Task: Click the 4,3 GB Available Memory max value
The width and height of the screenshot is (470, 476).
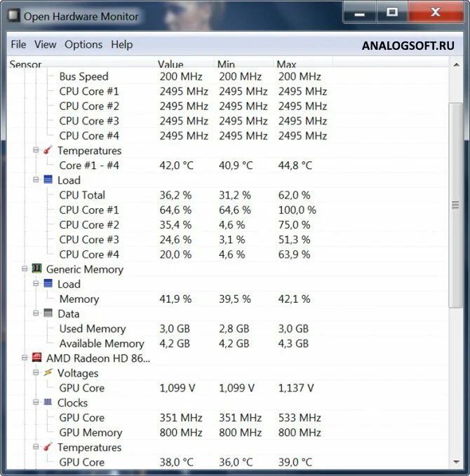Action: click(293, 344)
